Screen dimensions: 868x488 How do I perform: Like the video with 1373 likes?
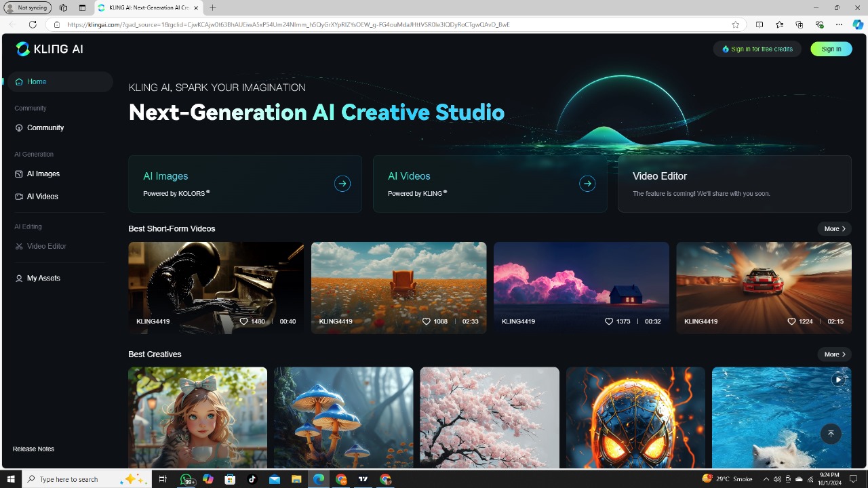click(x=609, y=321)
